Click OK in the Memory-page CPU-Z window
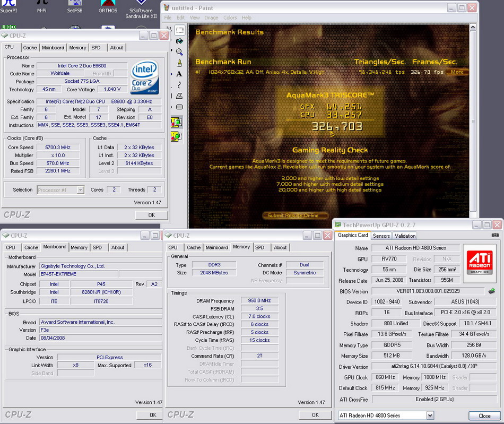The width and height of the screenshot is (504, 424). (x=315, y=415)
